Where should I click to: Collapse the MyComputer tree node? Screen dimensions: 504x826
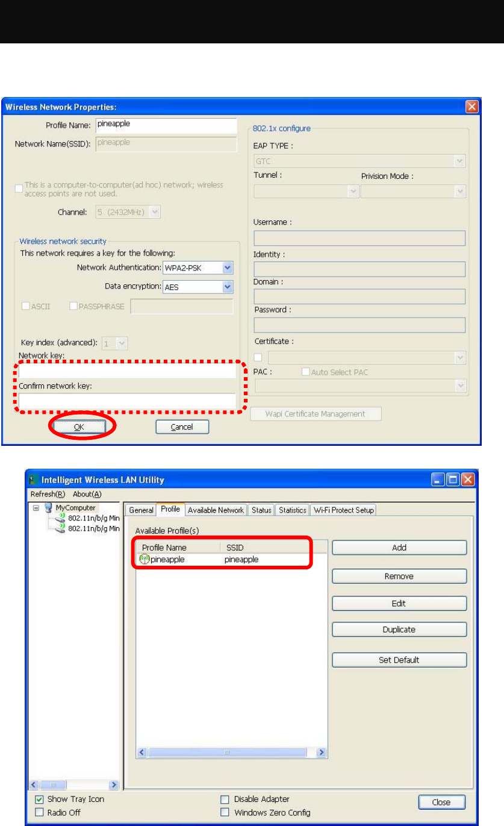37,508
